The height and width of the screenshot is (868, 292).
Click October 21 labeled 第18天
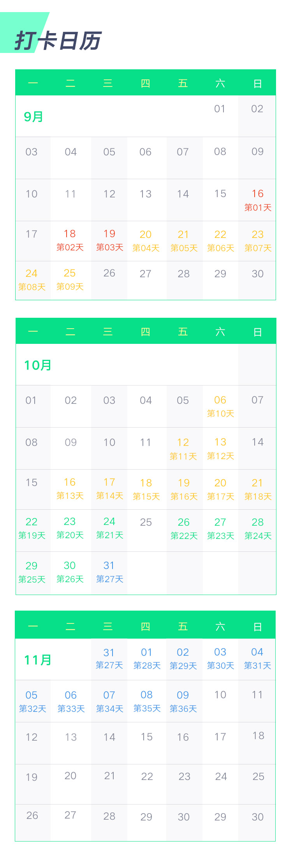(257, 489)
